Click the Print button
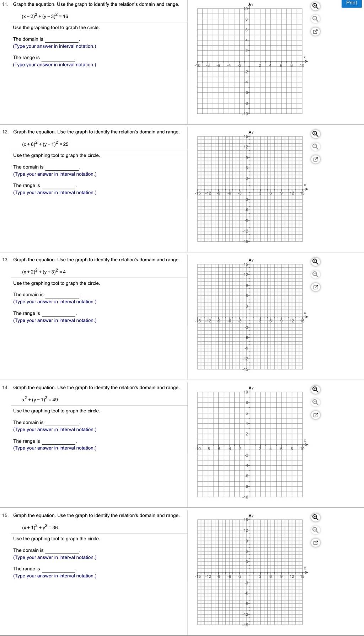The image size is (364, 636). pos(352,3)
